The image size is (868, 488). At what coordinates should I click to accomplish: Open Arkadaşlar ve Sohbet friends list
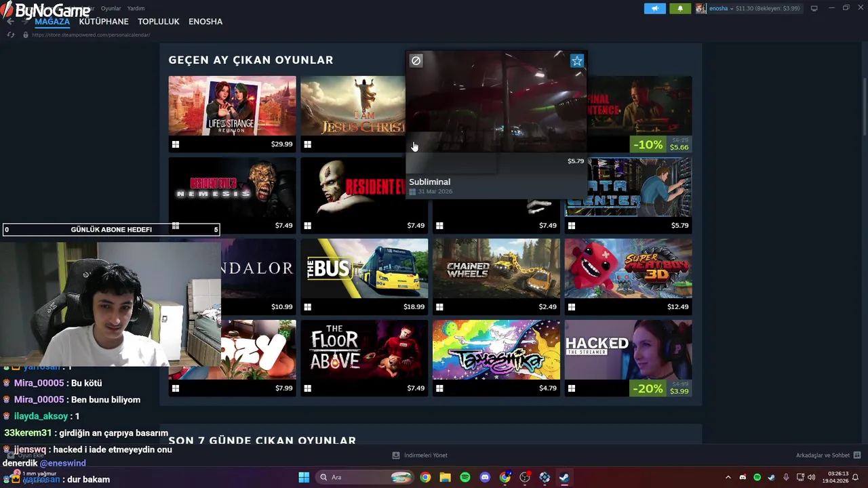pyautogui.click(x=823, y=455)
